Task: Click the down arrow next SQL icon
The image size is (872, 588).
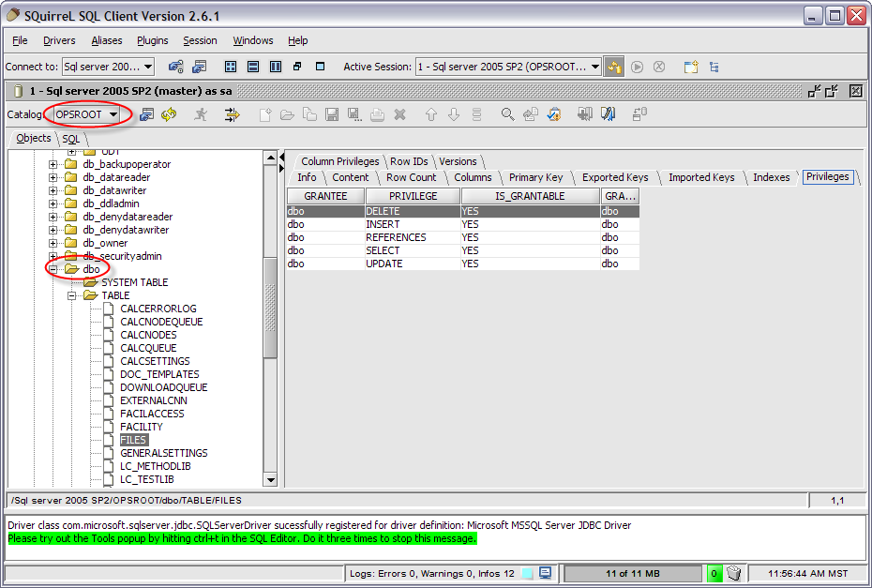Action: coord(454,114)
